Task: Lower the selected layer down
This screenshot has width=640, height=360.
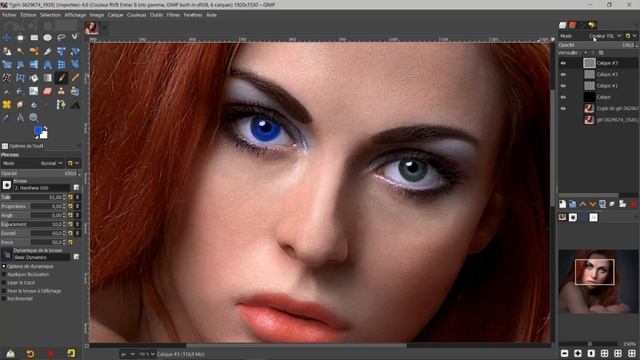Action: [592, 204]
